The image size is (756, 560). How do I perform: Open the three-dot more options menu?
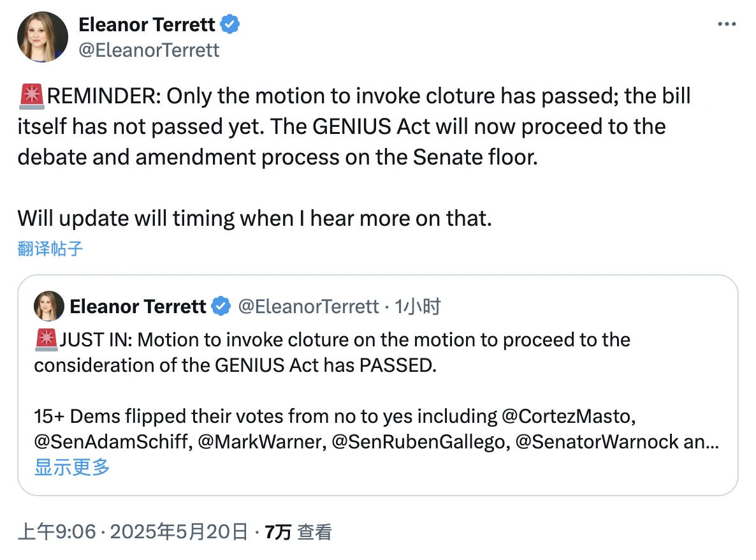(727, 24)
